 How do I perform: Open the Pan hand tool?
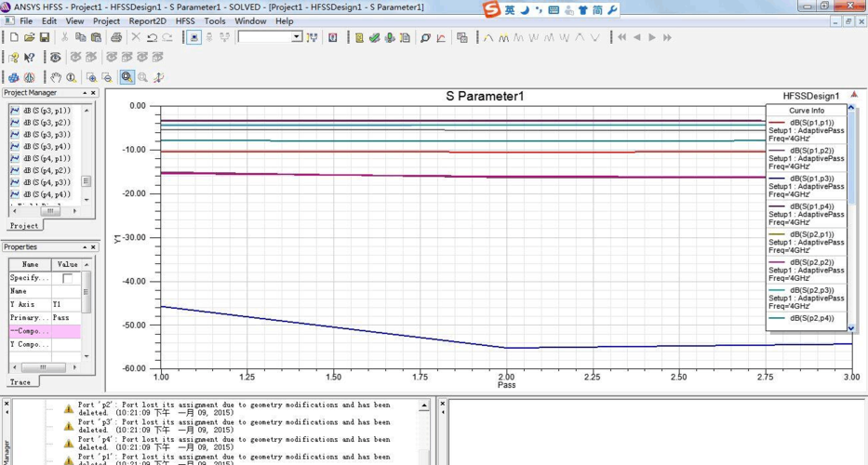pyautogui.click(x=56, y=77)
